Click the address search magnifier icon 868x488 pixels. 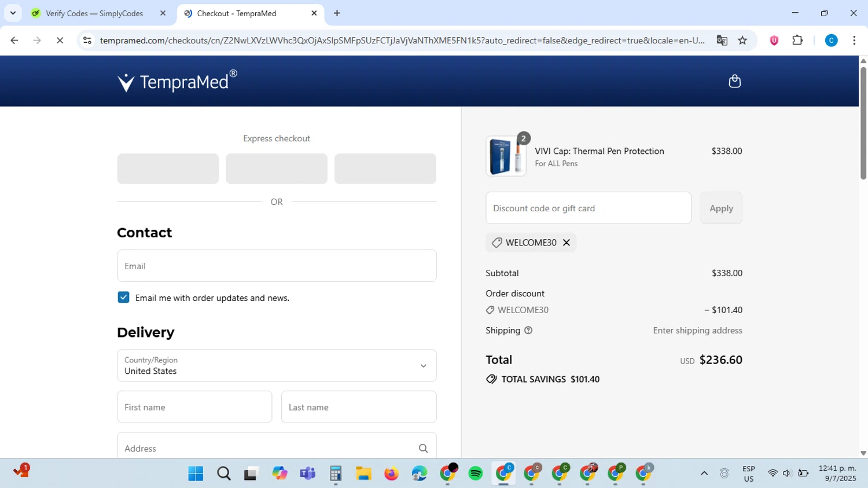coord(423,449)
